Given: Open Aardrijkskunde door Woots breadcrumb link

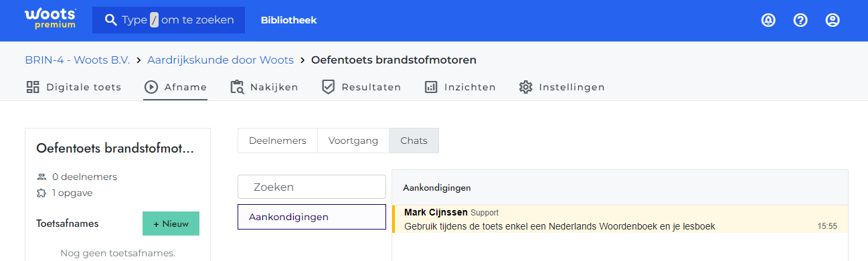Looking at the screenshot, I should click(221, 60).
